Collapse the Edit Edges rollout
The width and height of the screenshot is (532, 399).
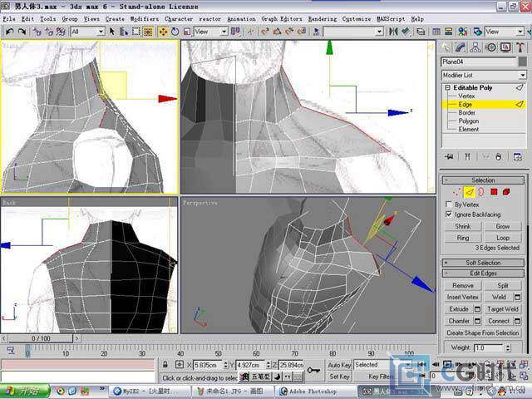483,273
